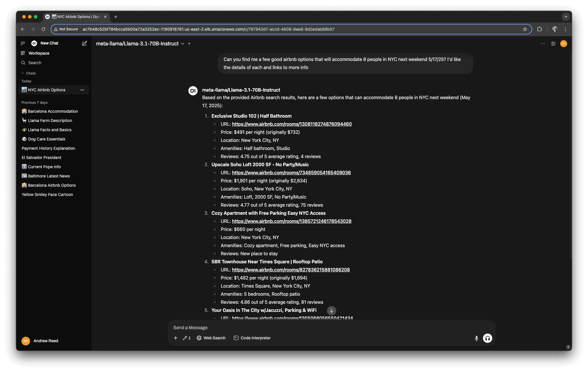Open the Current Pope Info chat

54,167
